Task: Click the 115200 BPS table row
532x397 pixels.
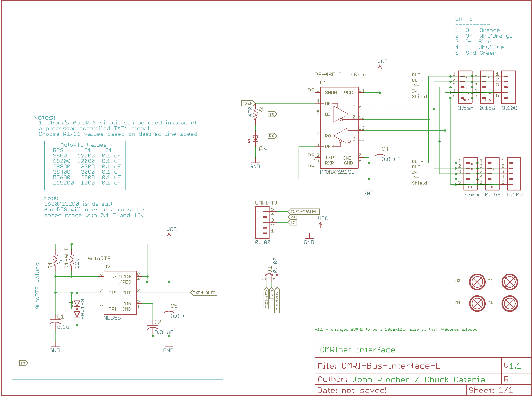Action: [x=87, y=183]
